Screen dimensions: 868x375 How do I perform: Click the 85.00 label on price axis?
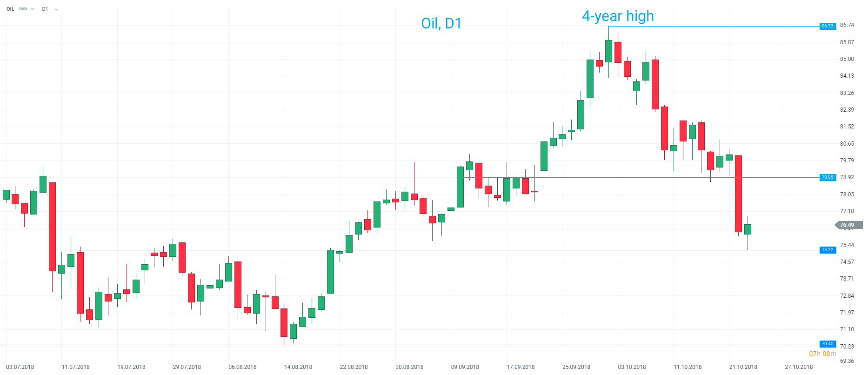[847, 59]
